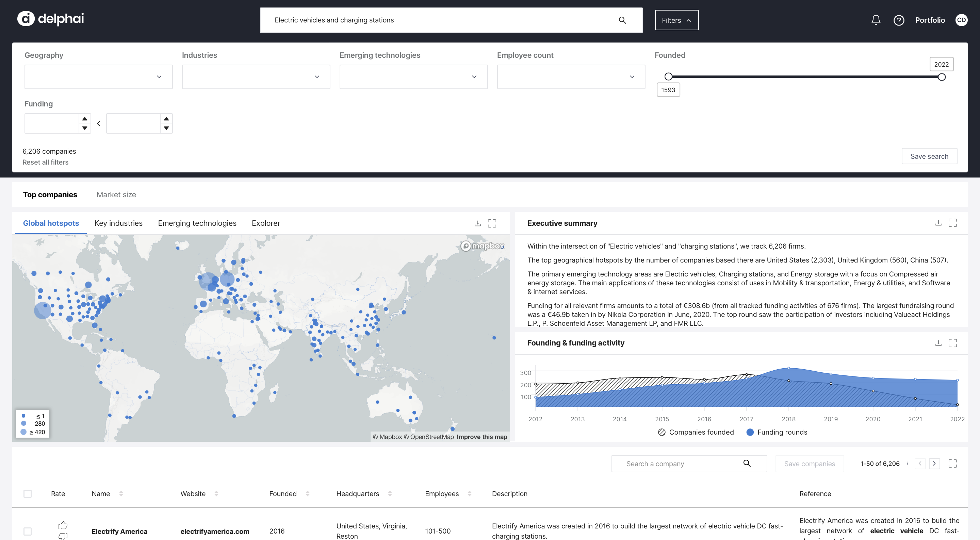Give Electrify America a thumbs up
This screenshot has width=980, height=540.
(63, 525)
